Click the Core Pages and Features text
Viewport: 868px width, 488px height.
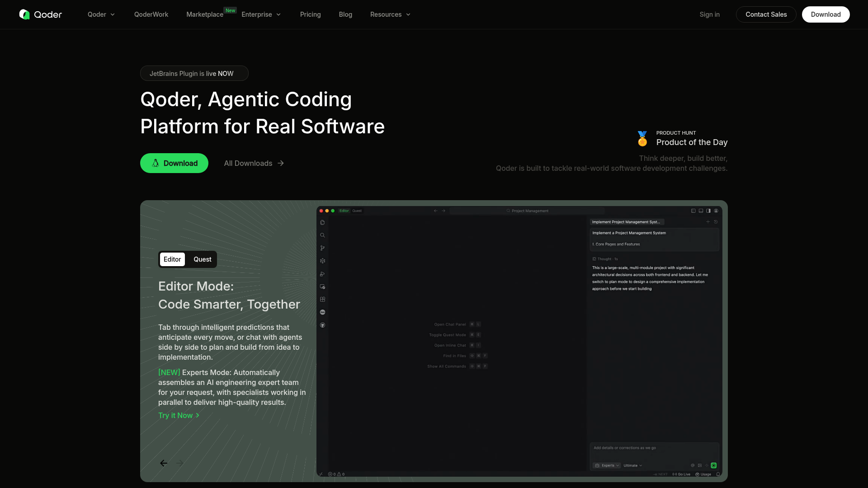[616, 244]
